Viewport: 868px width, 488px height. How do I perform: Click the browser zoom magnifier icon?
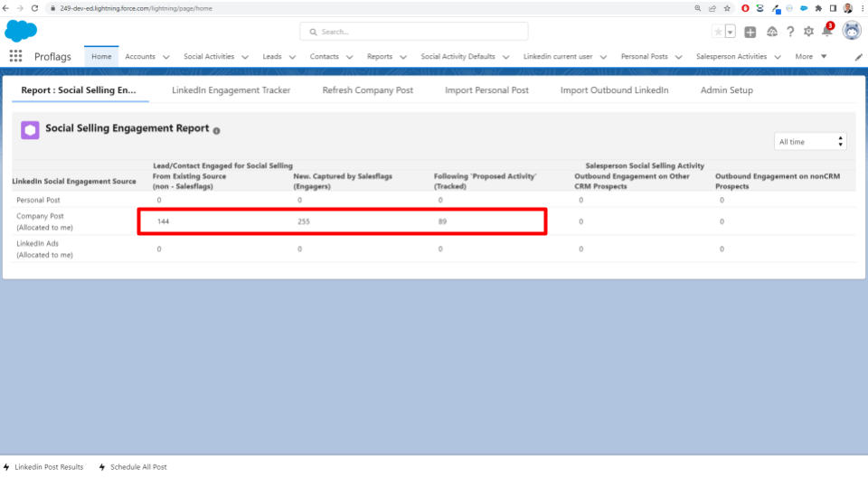(697, 8)
